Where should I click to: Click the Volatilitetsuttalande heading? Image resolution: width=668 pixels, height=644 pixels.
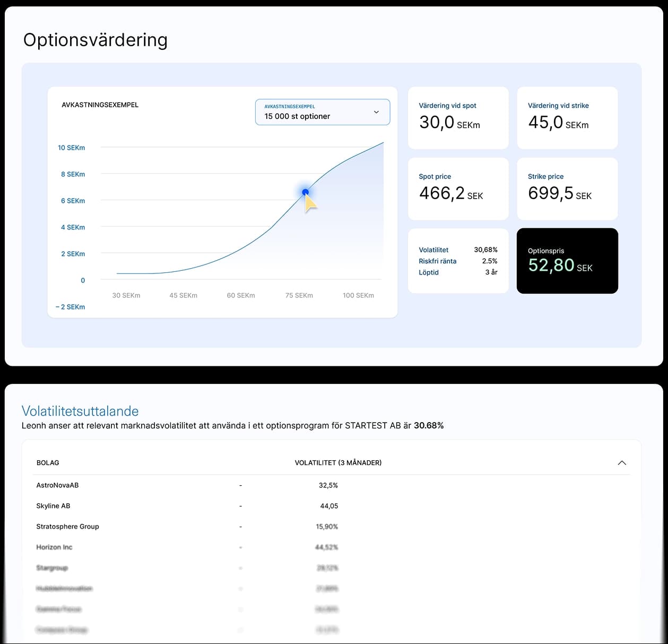pos(80,411)
